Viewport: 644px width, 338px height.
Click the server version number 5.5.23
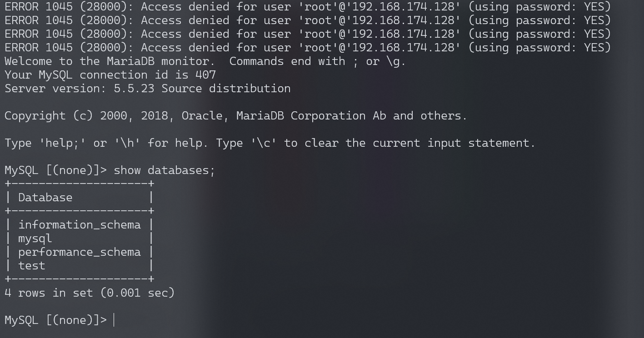pos(134,89)
